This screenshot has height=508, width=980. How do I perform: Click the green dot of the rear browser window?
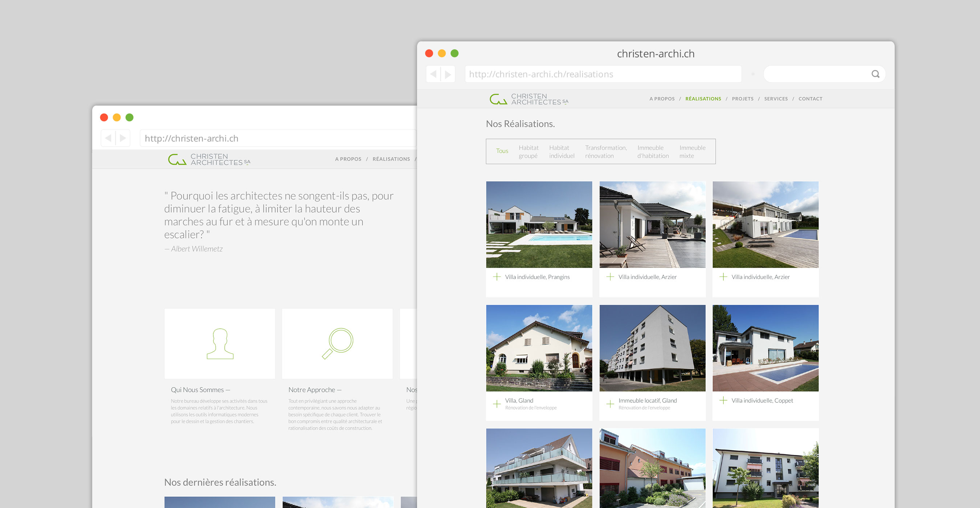pyautogui.click(x=129, y=118)
